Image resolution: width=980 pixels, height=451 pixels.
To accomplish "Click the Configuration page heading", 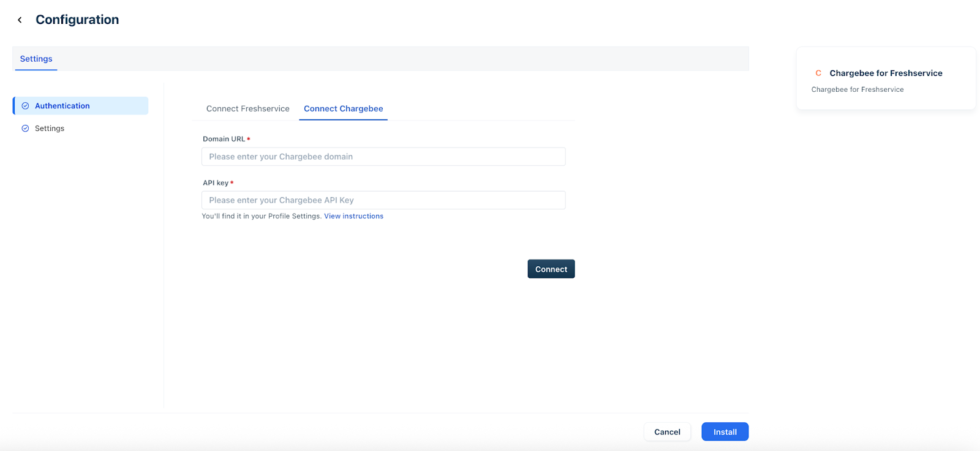I will pyautogui.click(x=77, y=20).
